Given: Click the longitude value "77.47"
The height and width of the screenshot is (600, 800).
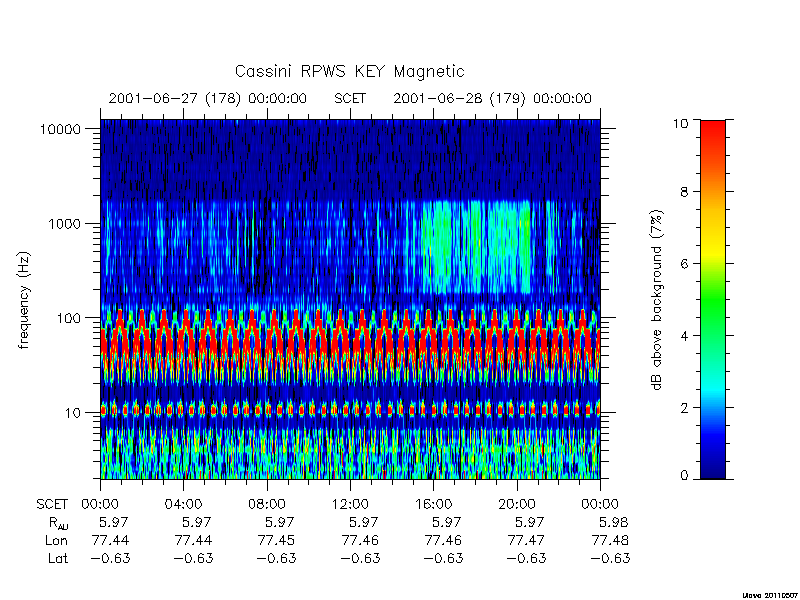Looking at the screenshot, I should [x=526, y=540].
